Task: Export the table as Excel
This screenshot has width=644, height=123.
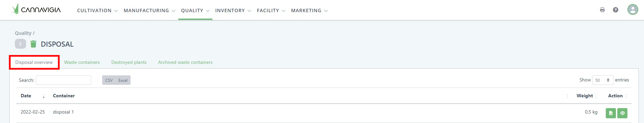Action: coord(123,80)
